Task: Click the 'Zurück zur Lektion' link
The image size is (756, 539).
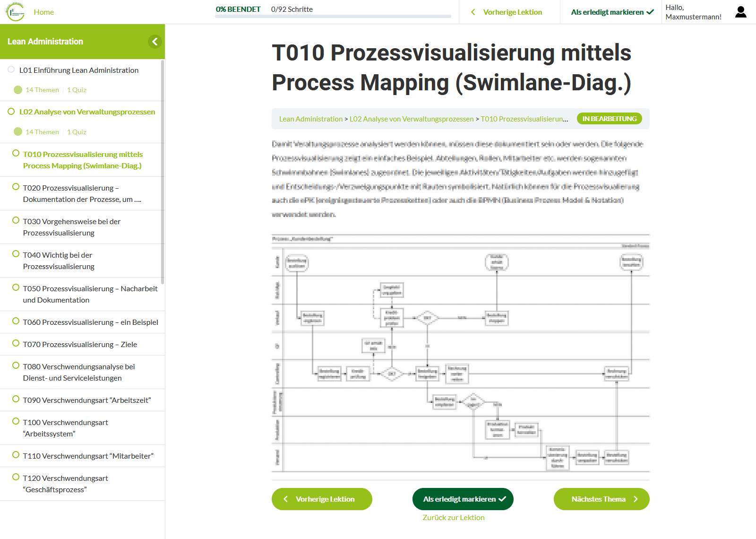Action: [x=453, y=517]
